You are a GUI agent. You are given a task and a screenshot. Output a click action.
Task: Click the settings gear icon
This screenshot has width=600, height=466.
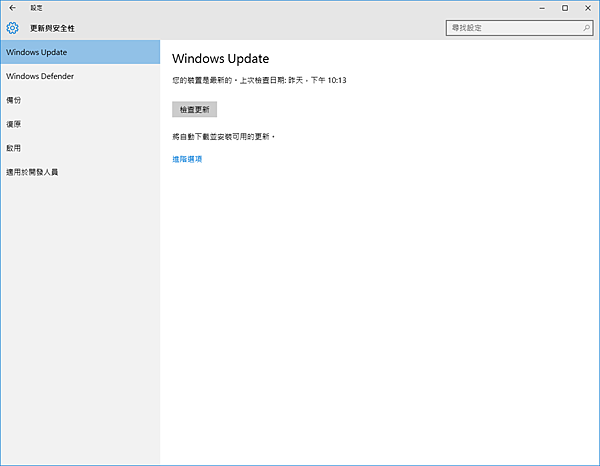[12, 28]
